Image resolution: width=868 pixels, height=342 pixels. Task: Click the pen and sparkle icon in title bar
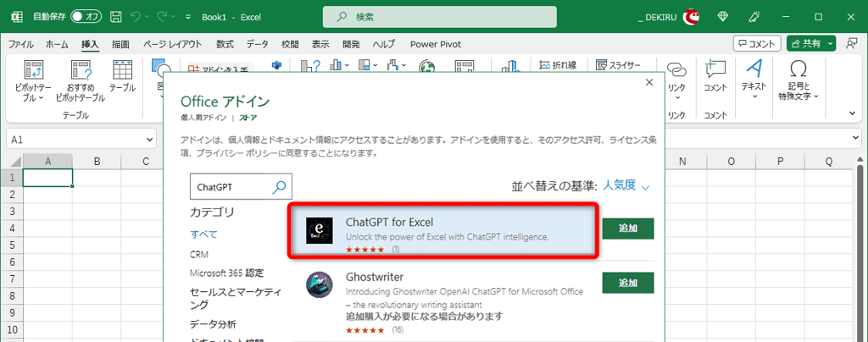point(753,17)
